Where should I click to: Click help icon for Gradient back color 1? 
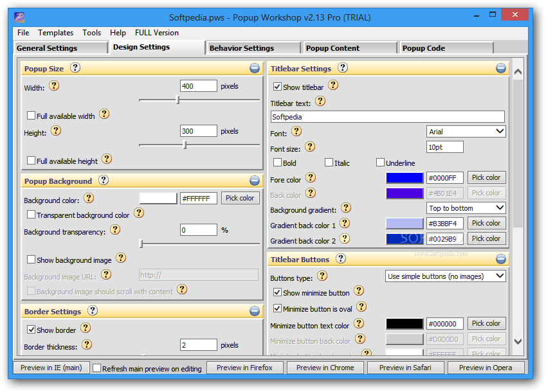coord(345,223)
